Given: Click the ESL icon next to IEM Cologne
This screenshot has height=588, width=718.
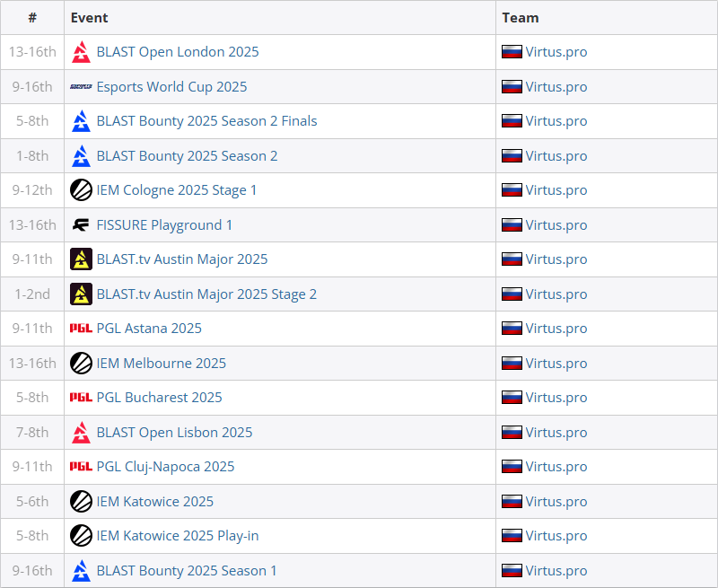Looking at the screenshot, I should (x=81, y=190).
